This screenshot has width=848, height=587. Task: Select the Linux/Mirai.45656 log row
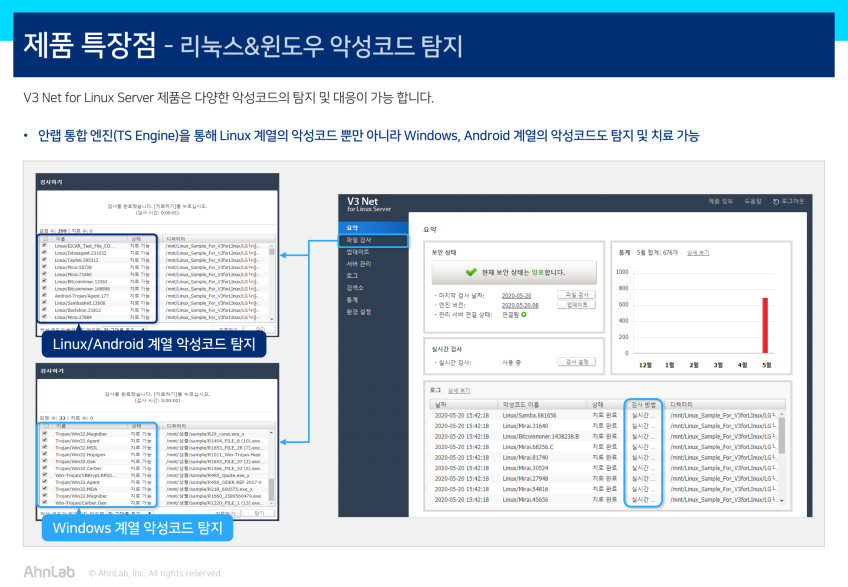point(604,500)
